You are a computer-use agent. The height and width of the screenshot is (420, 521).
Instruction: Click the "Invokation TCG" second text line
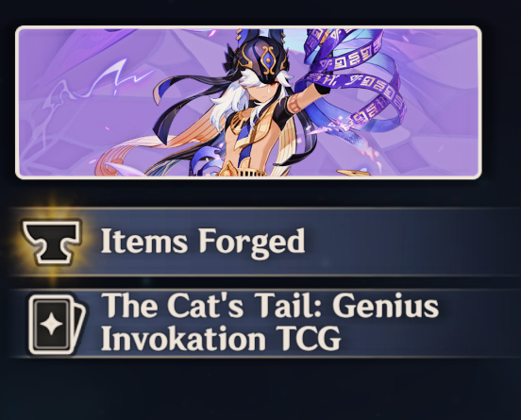[221, 338]
